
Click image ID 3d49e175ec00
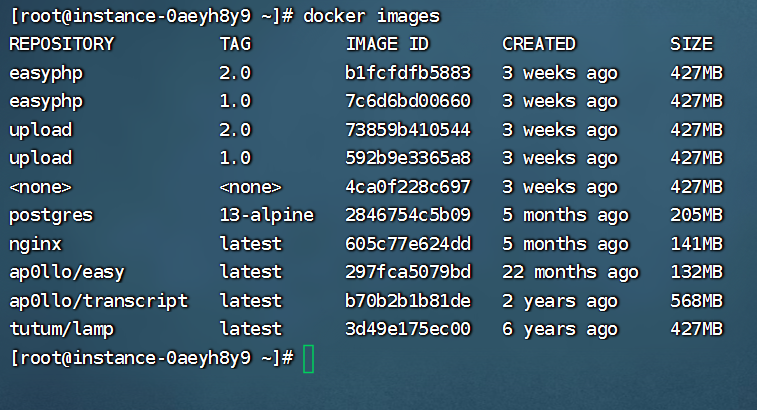[x=408, y=329]
